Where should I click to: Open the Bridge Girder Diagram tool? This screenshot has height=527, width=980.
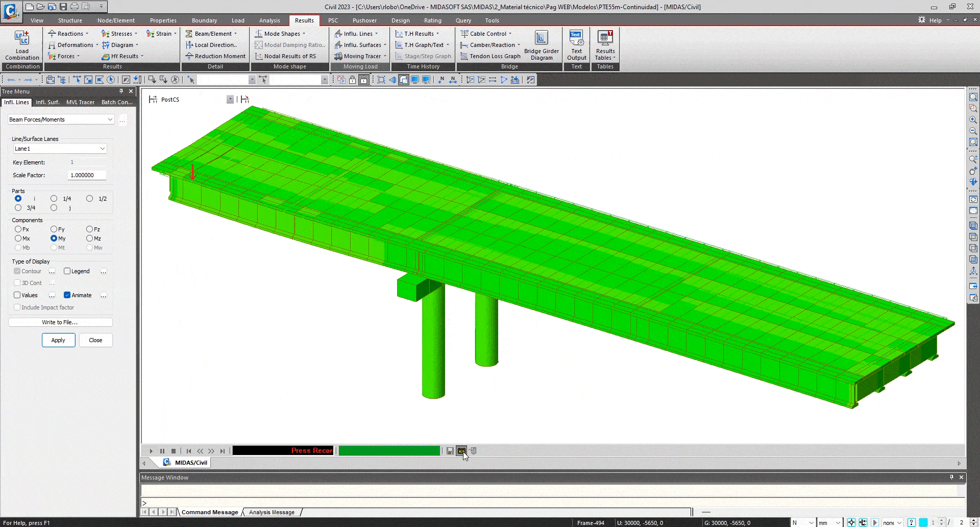click(x=541, y=45)
